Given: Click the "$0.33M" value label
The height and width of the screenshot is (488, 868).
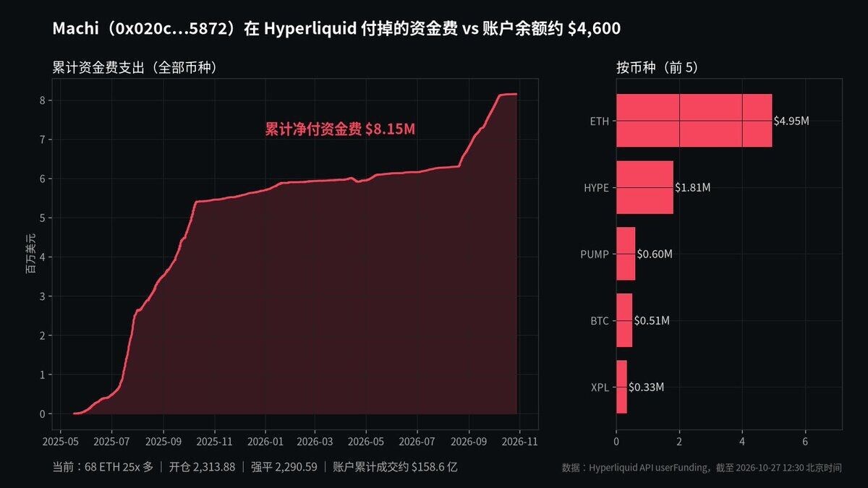Looking at the screenshot, I should click(646, 387).
